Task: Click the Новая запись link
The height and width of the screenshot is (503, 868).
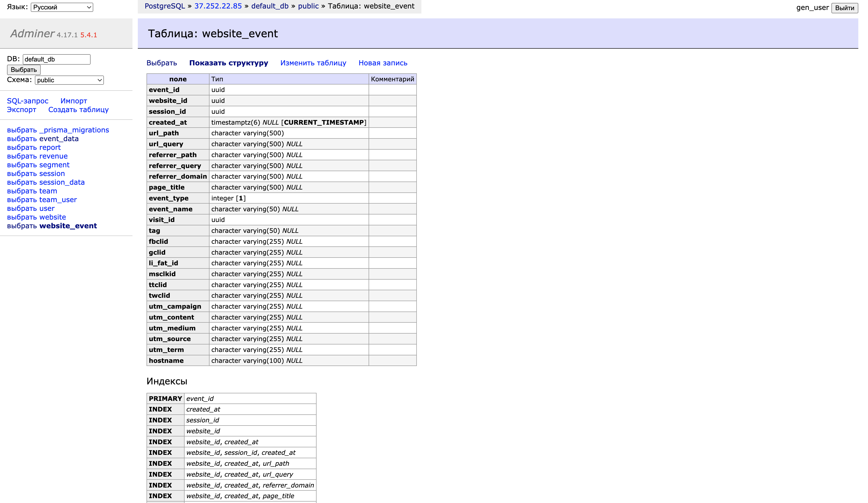Action: pos(383,63)
